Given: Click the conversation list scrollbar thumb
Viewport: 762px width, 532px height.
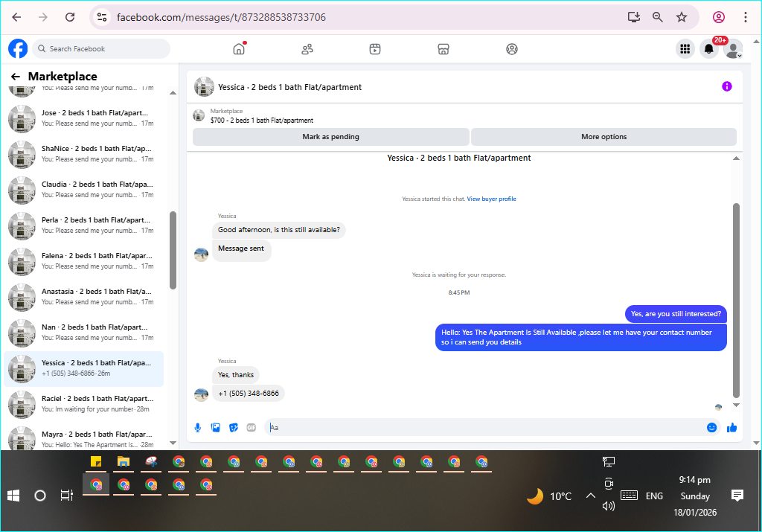Looking at the screenshot, I should pos(173,250).
